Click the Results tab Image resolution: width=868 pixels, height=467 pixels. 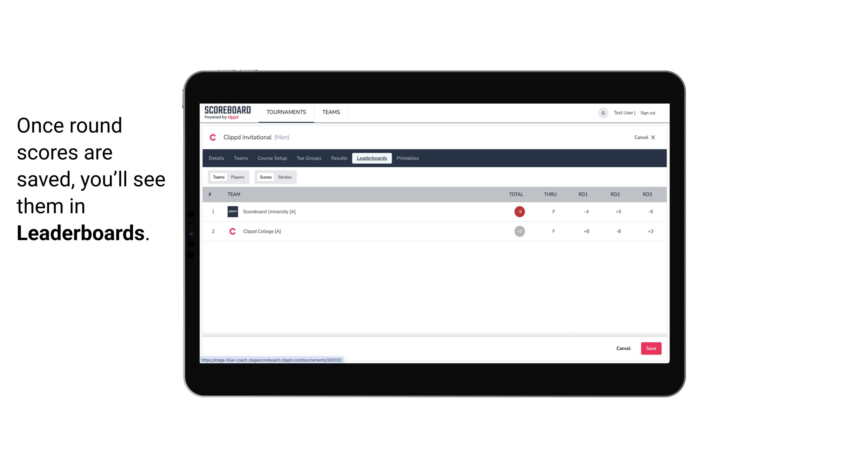[338, 158]
